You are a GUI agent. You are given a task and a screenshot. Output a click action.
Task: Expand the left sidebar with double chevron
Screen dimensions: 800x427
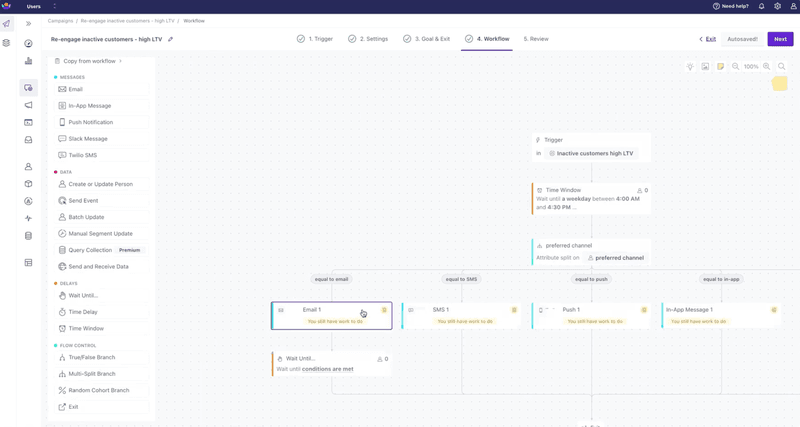coord(28,24)
